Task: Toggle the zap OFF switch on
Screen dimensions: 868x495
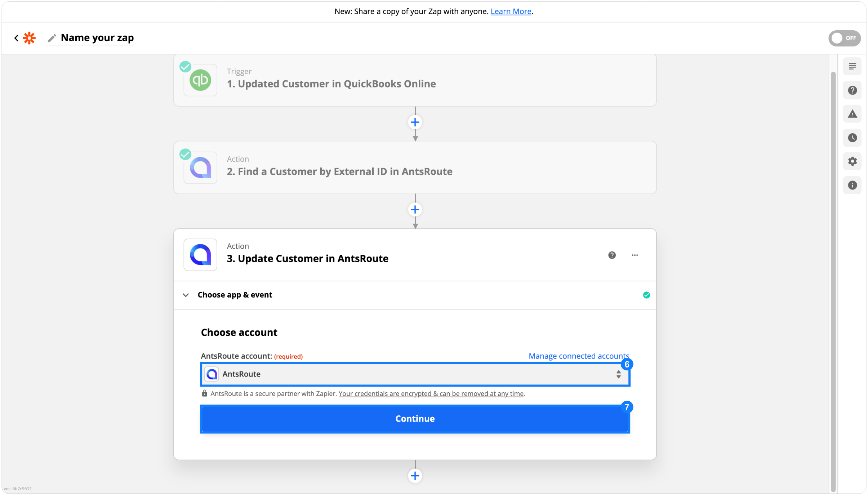Action: [844, 38]
